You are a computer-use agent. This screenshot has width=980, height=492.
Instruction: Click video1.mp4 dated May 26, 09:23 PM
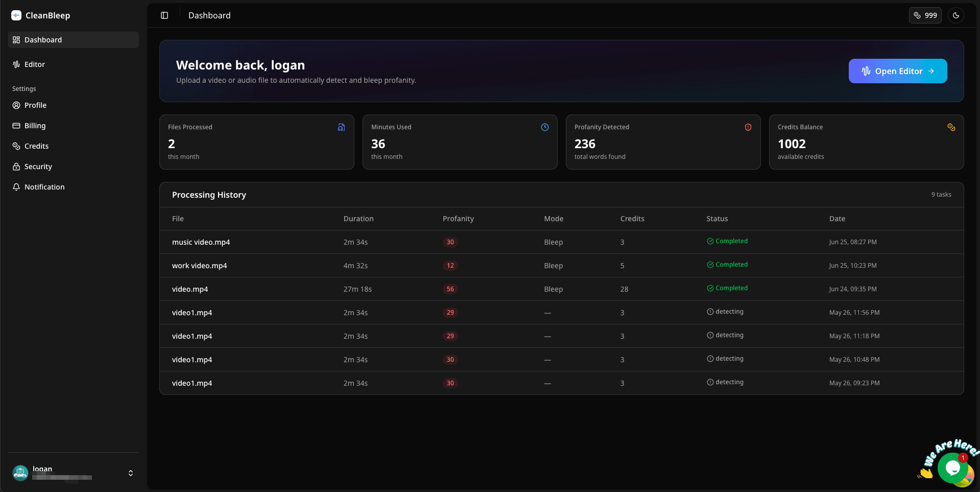pyautogui.click(x=192, y=383)
